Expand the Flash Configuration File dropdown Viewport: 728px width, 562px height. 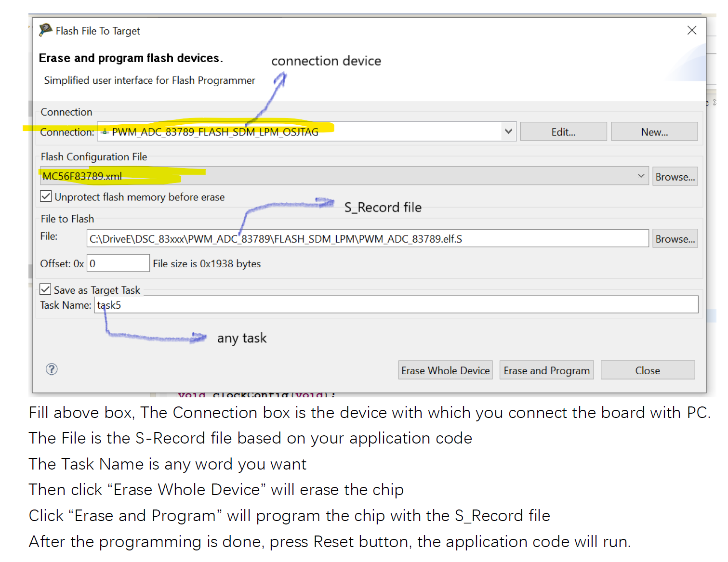(x=641, y=176)
